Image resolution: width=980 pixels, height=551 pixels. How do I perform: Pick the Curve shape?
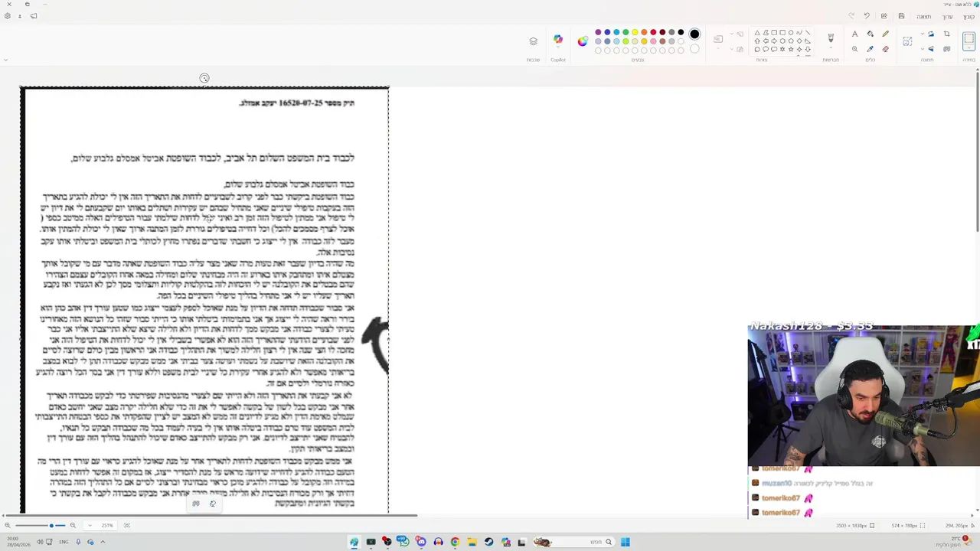(x=799, y=32)
